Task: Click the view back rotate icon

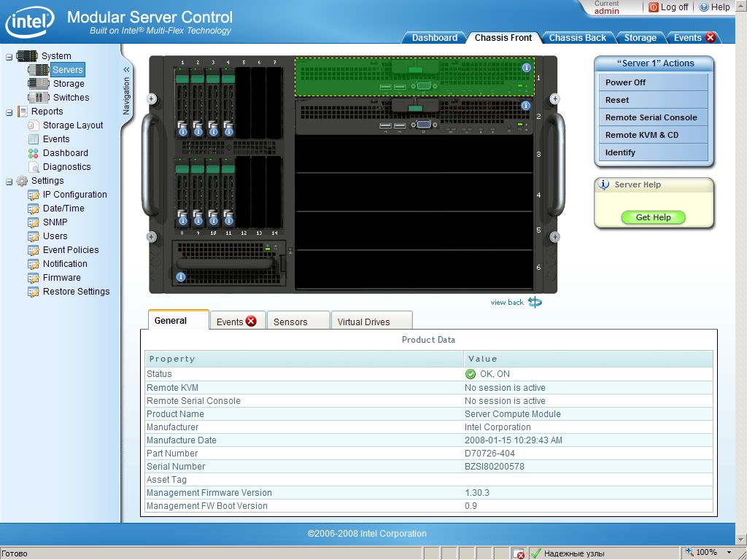Action: [x=535, y=302]
